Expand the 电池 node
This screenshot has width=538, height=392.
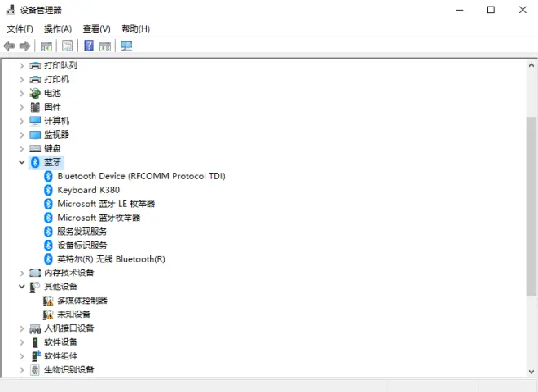[22, 93]
